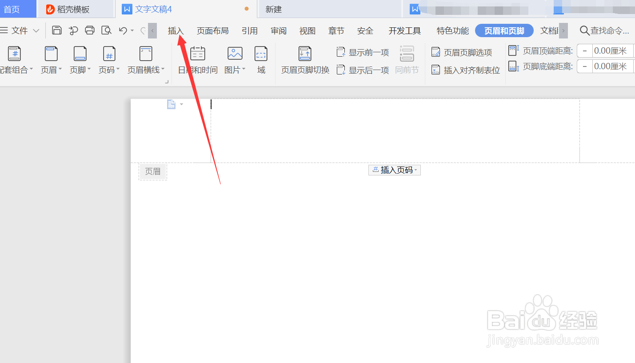Screen dimensions: 635x363
Task: Switch to the 开发工具 Developer tab
Action: [405, 31]
